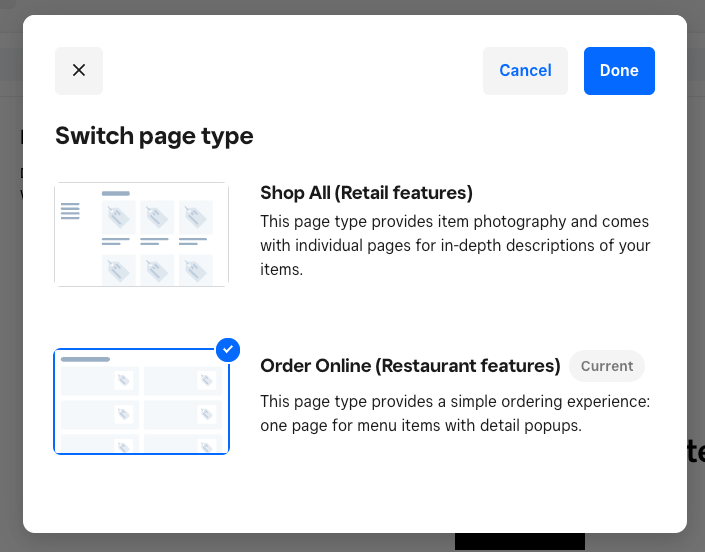Click the Order Online description text

click(x=455, y=413)
